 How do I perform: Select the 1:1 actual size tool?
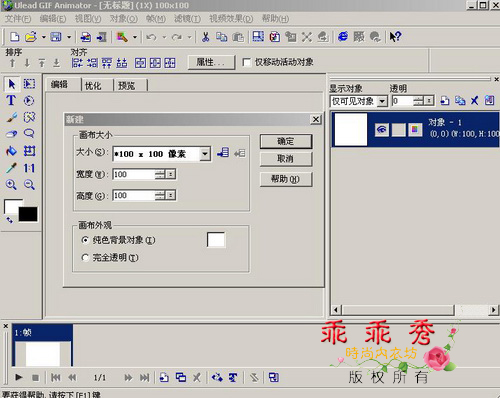tap(29, 168)
